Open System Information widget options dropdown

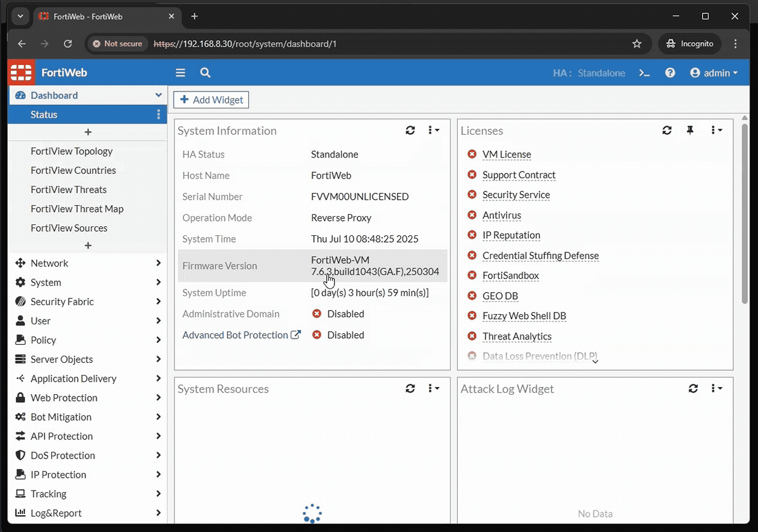[434, 130]
